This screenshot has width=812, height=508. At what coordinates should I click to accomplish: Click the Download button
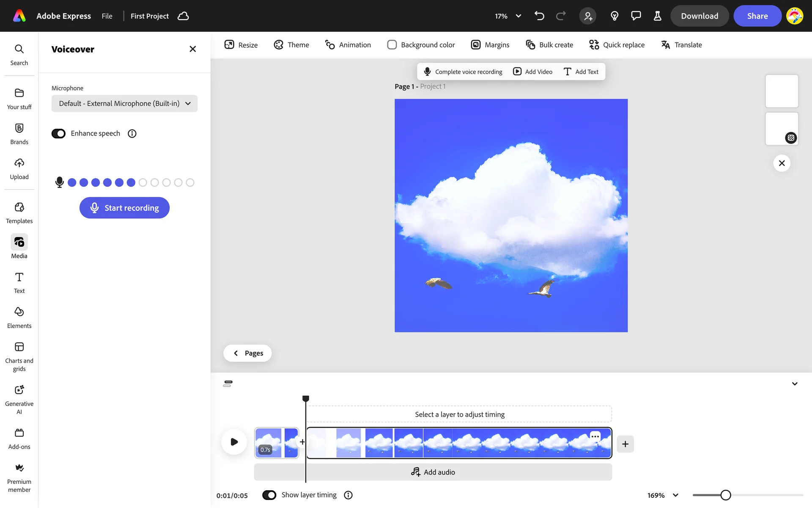point(699,16)
